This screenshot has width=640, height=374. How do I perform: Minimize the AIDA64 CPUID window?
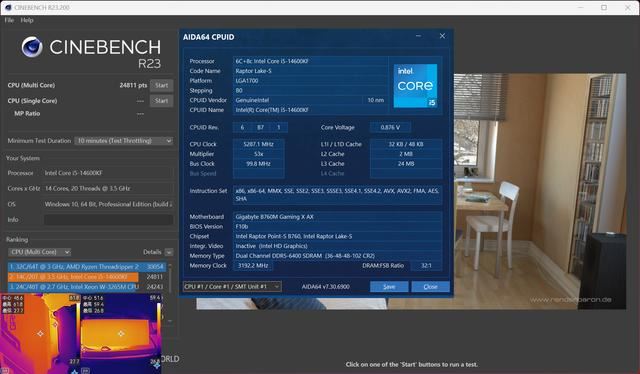tap(418, 36)
